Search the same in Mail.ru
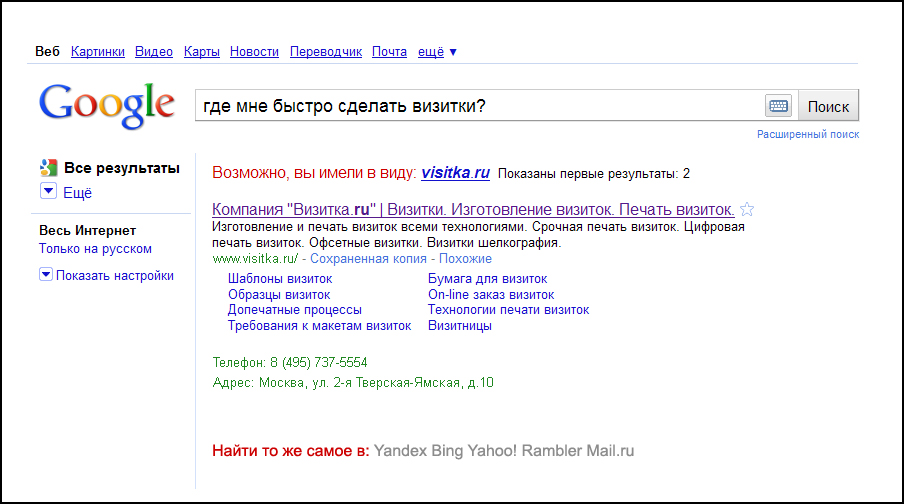Screen dimensions: 904x504 (x=610, y=450)
